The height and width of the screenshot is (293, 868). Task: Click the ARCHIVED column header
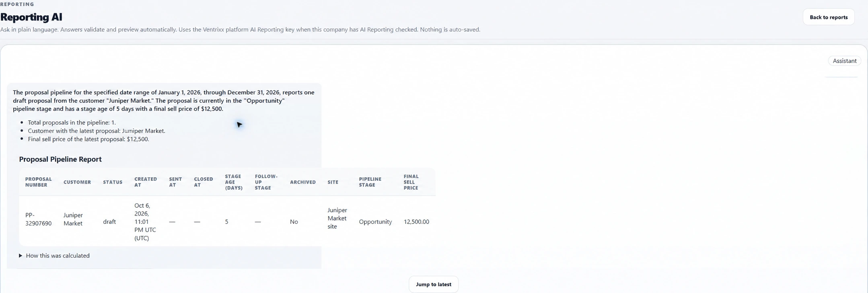(x=303, y=182)
